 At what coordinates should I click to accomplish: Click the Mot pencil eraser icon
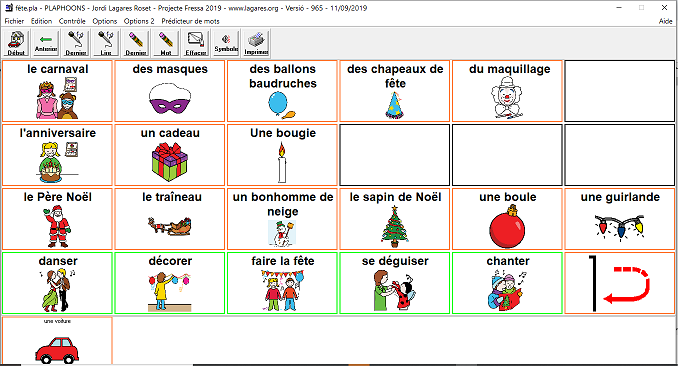coord(166,43)
